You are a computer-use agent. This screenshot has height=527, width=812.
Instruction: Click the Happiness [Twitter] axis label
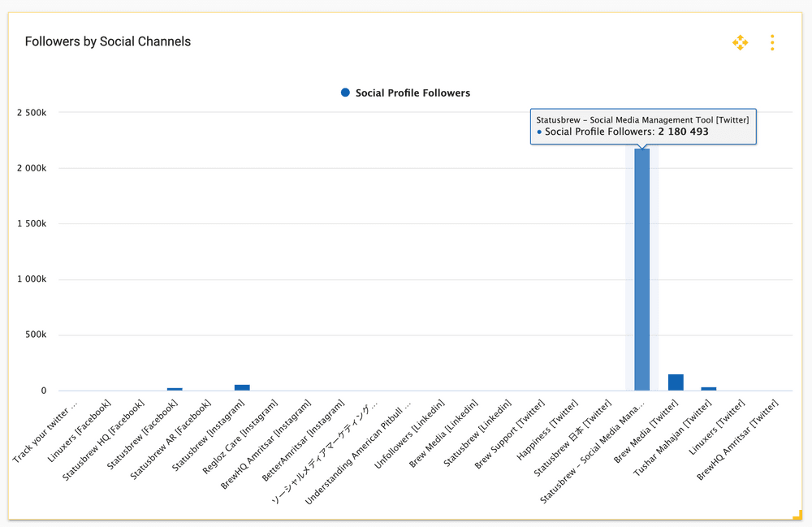pos(548,429)
